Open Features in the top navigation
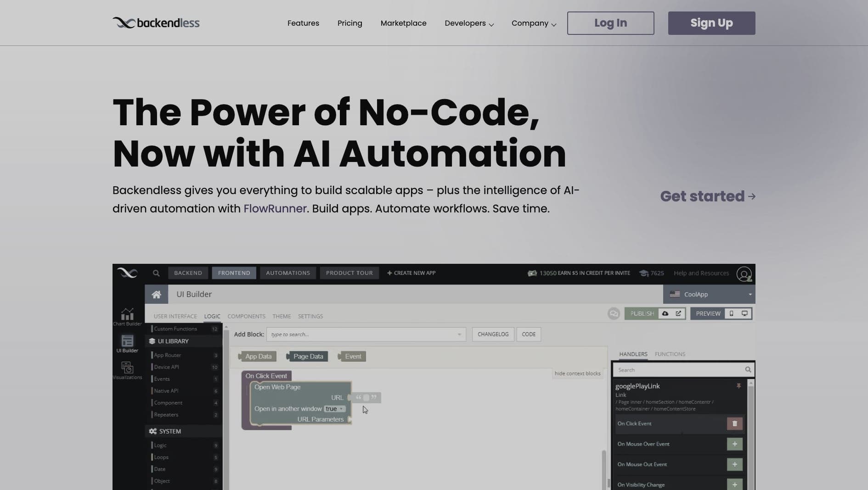 [x=303, y=23]
